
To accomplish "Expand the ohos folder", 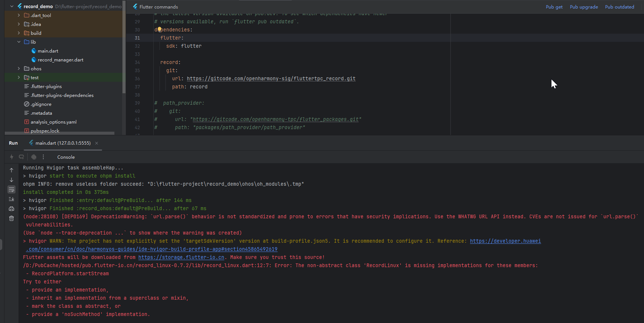I will (x=19, y=68).
